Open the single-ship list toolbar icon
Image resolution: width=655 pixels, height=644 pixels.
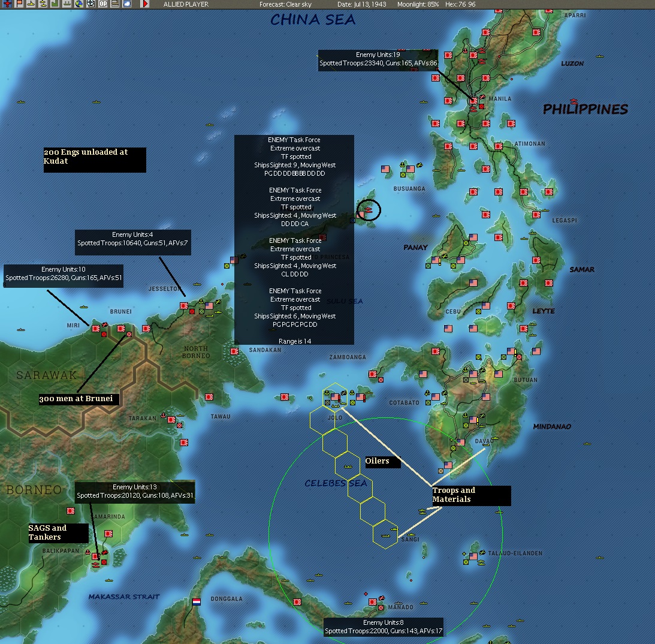31,4
